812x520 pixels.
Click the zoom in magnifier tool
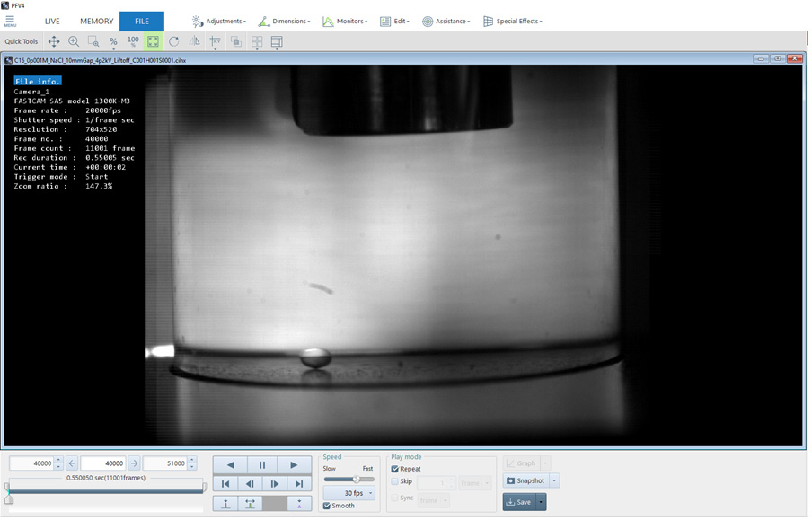tap(74, 41)
